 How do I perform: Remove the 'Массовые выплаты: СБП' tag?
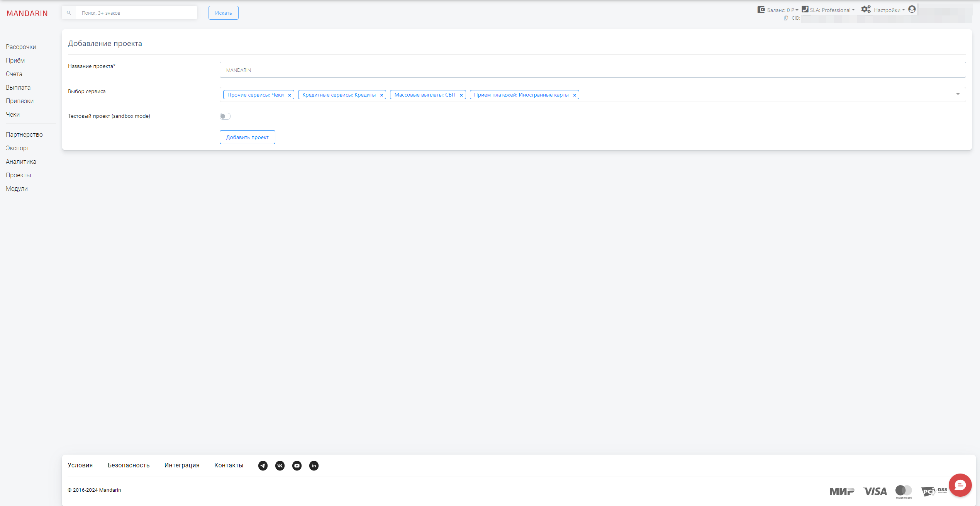(x=461, y=95)
